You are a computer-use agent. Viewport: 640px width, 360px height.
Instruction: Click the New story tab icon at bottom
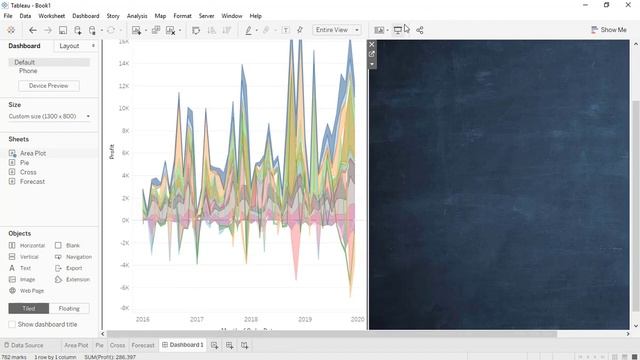click(x=244, y=345)
